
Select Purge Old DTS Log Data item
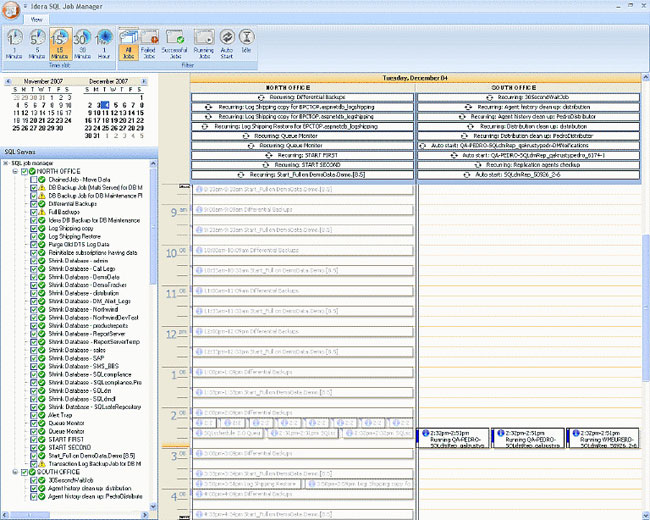coord(79,244)
